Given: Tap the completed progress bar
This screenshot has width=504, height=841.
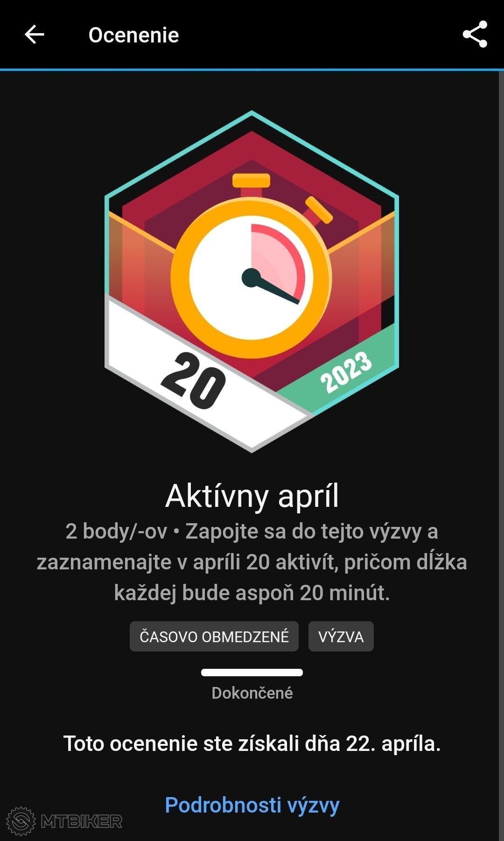Looking at the screenshot, I should click(x=252, y=673).
